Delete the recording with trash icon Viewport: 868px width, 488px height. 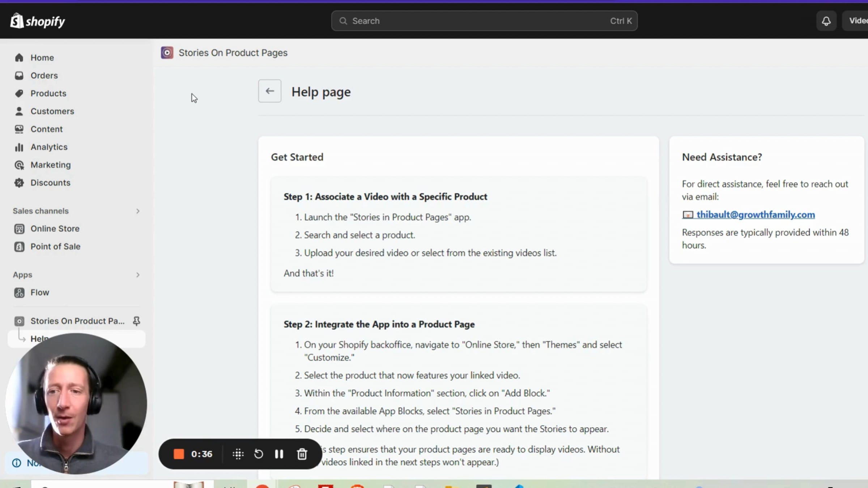click(x=302, y=454)
